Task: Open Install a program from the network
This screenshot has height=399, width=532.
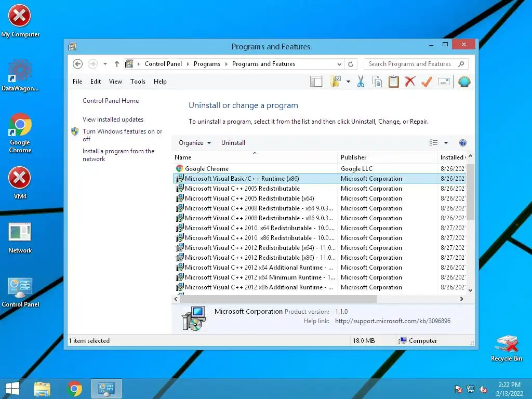Action: click(118, 155)
